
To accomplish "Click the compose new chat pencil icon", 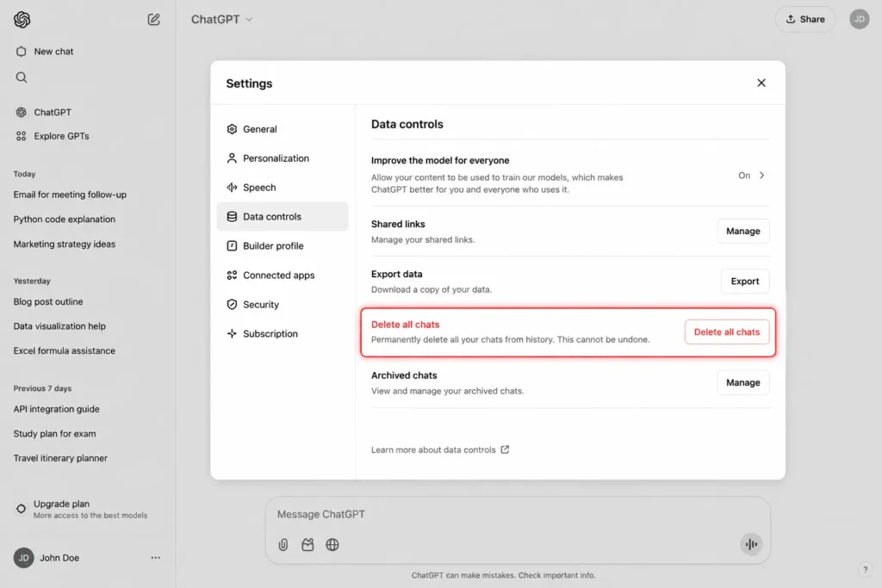I will [153, 20].
